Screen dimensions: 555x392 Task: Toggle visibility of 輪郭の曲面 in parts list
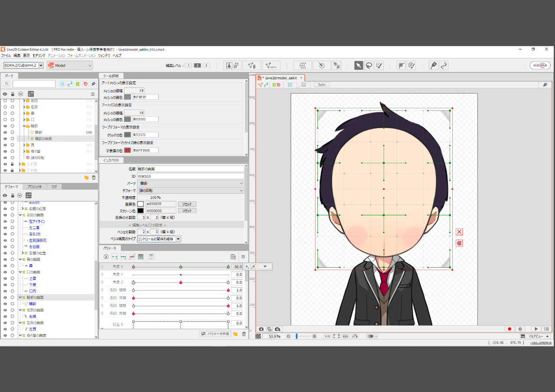[5, 139]
